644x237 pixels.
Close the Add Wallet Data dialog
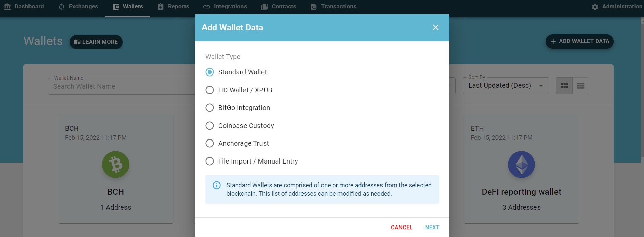(436, 27)
